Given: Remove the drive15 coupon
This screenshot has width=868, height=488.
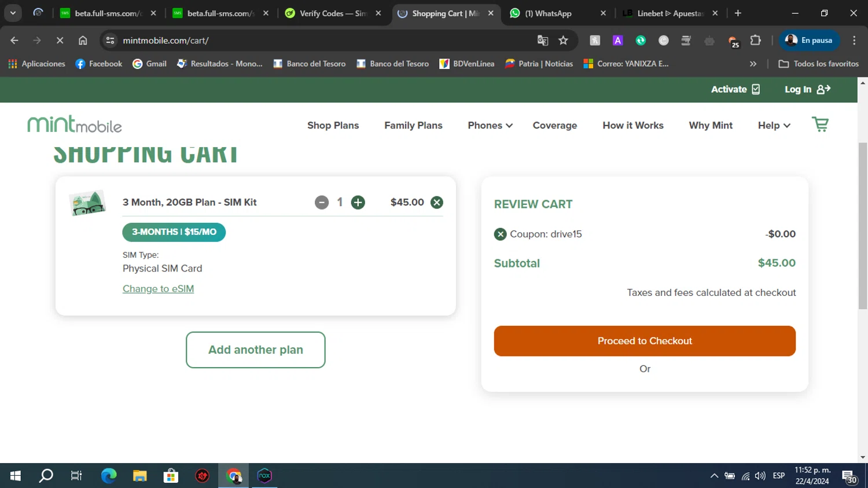Looking at the screenshot, I should 501,234.
